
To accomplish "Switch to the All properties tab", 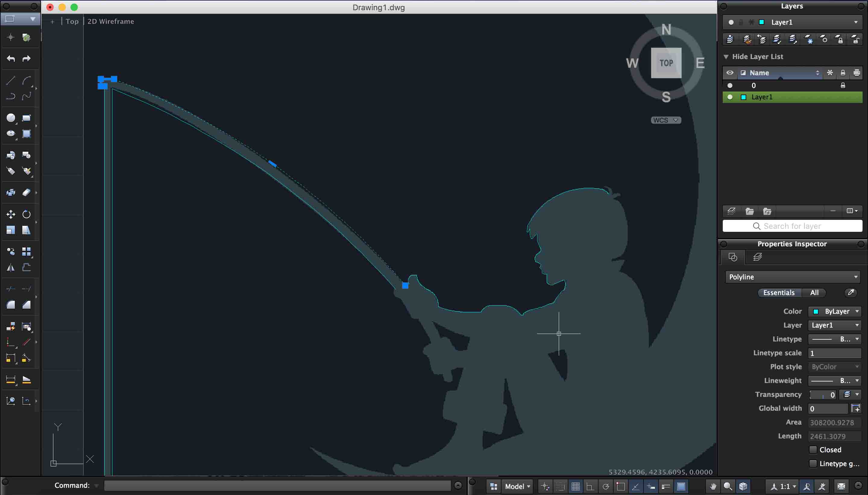I will [815, 293].
